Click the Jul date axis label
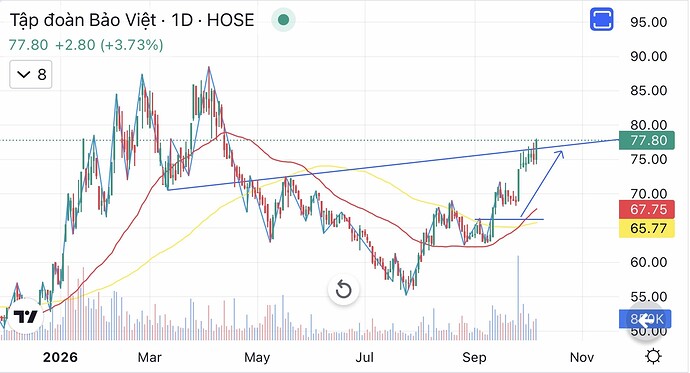Viewport: 690px width, 373px height. click(x=364, y=357)
